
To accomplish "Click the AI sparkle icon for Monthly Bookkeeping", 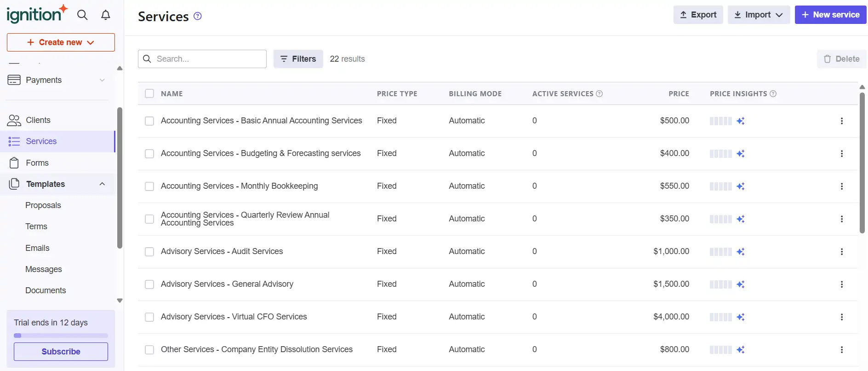I will pyautogui.click(x=740, y=186).
